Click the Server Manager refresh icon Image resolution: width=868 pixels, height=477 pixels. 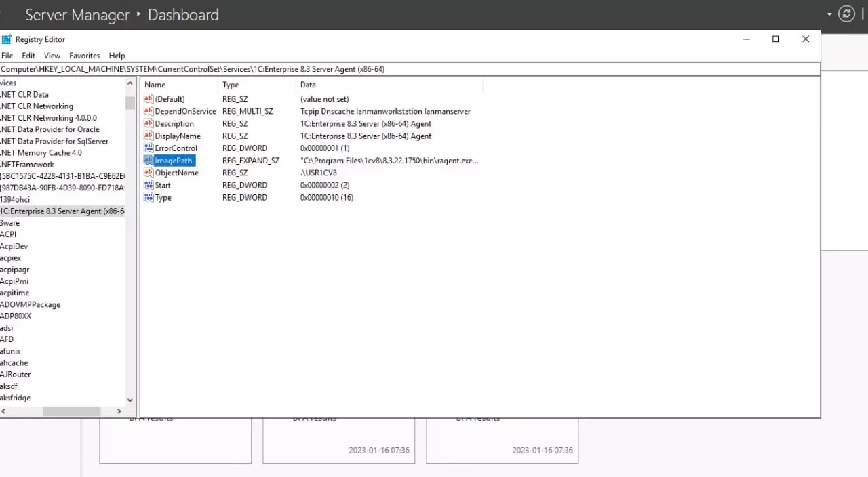[x=846, y=14]
